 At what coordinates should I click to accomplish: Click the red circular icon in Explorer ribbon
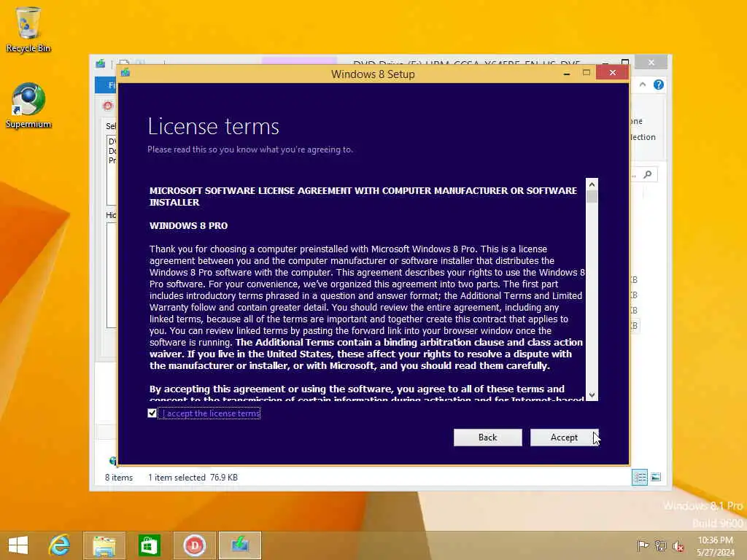coord(108,106)
